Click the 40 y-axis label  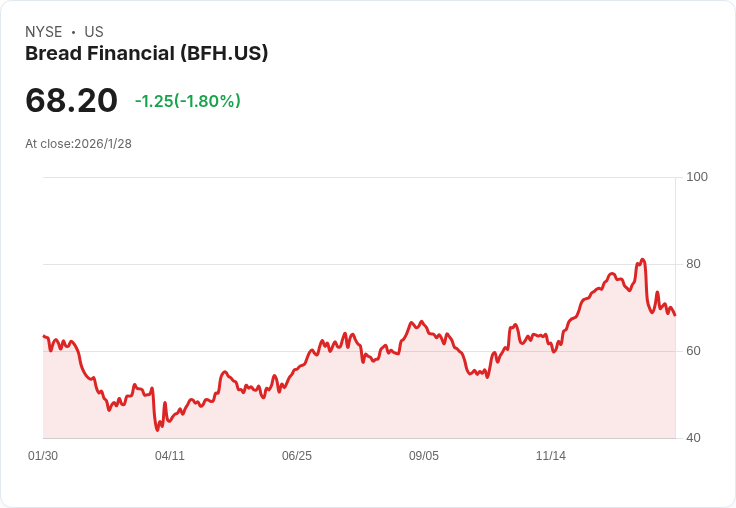pyautogui.click(x=693, y=438)
